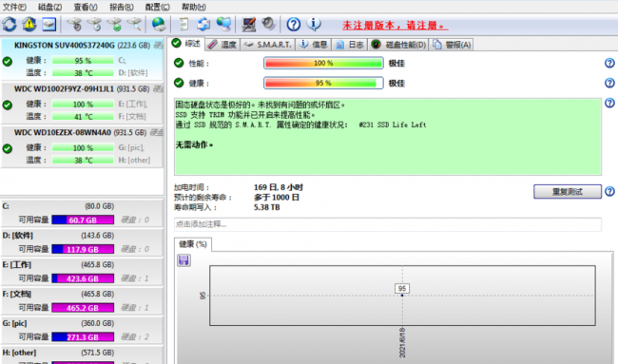Switch to the S.M.A.R.T. tab
Image resolution: width=618 pixels, height=364 pixels.
(x=267, y=45)
